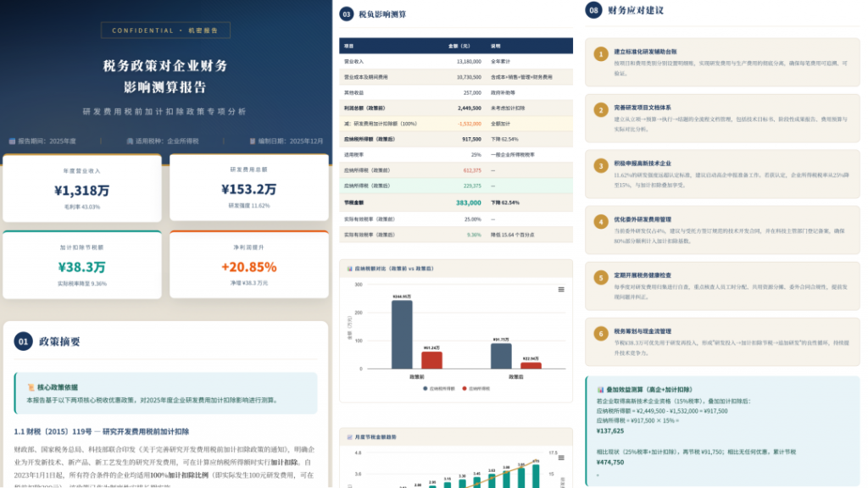The width and height of the screenshot is (868, 488).
Task: Click the 08 section badge for 财务应对建议
Action: click(593, 10)
